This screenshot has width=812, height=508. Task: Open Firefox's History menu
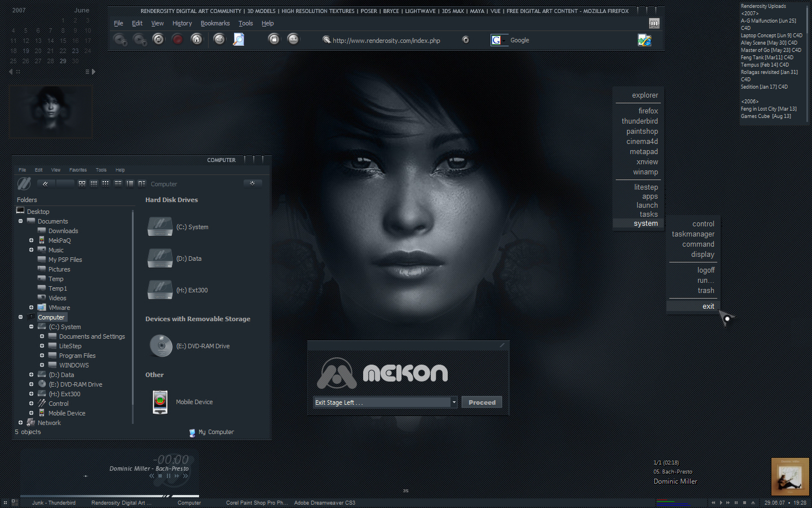click(182, 23)
